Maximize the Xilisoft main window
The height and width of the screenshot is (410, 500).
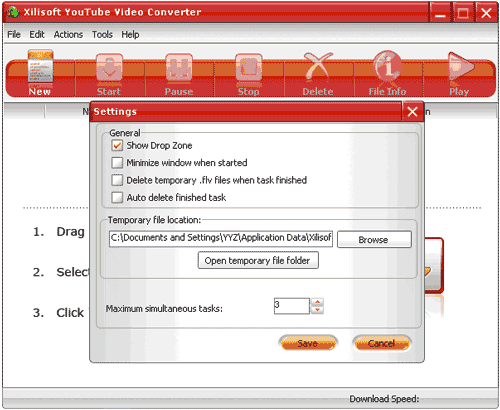pyautogui.click(x=463, y=13)
